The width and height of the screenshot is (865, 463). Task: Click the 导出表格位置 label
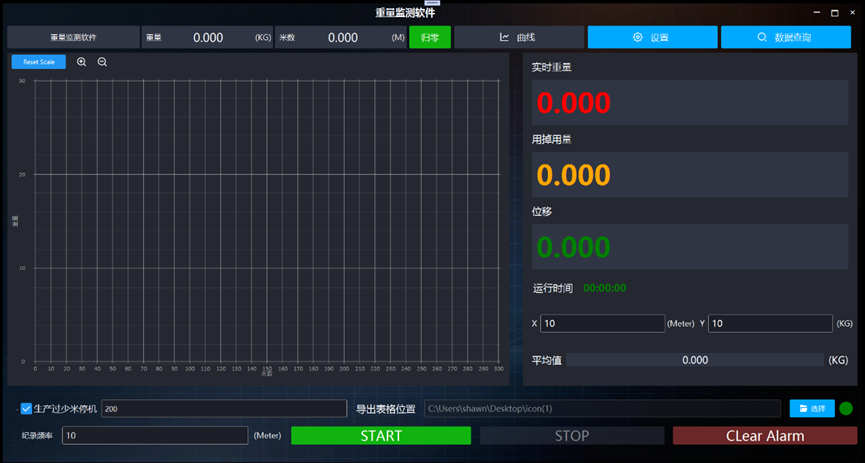tap(386, 409)
